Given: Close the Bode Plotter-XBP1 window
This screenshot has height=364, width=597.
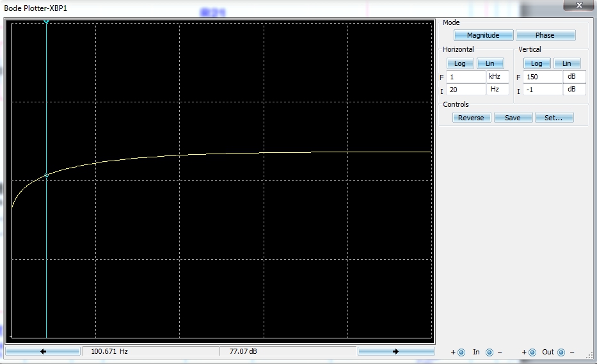Looking at the screenshot, I should coord(578,6).
